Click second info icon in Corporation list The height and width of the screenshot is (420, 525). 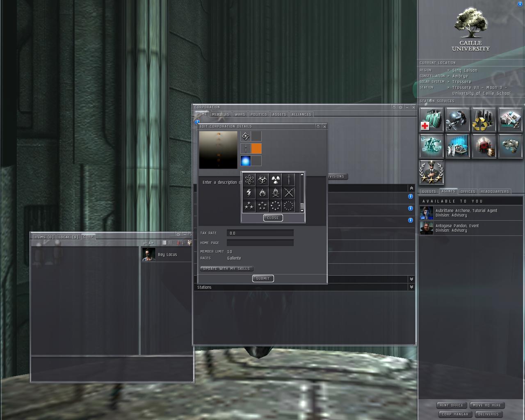(x=410, y=208)
